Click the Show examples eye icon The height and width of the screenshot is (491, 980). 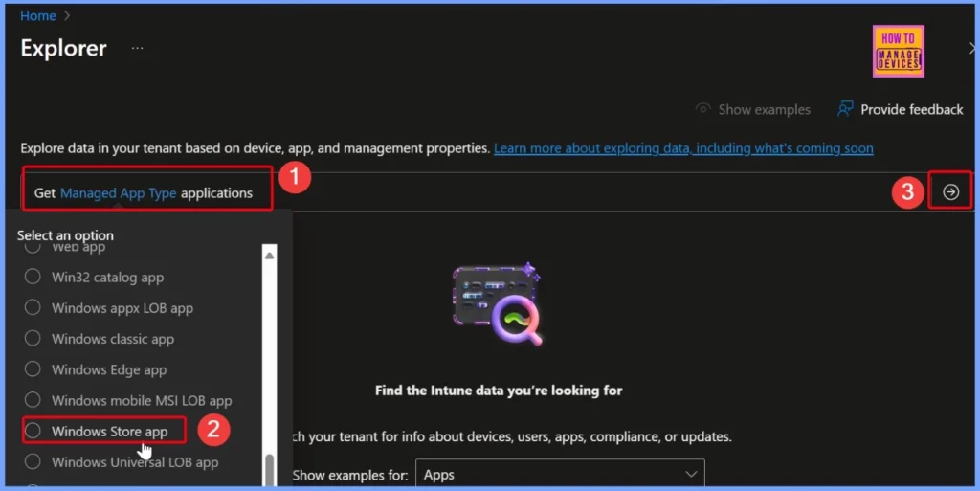703,109
